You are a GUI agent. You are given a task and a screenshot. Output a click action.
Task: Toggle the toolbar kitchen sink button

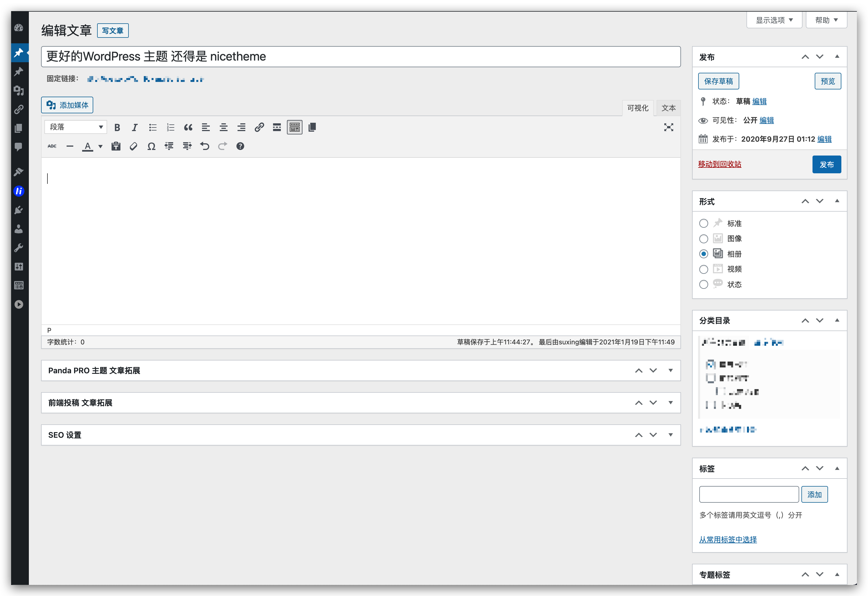pyautogui.click(x=295, y=127)
